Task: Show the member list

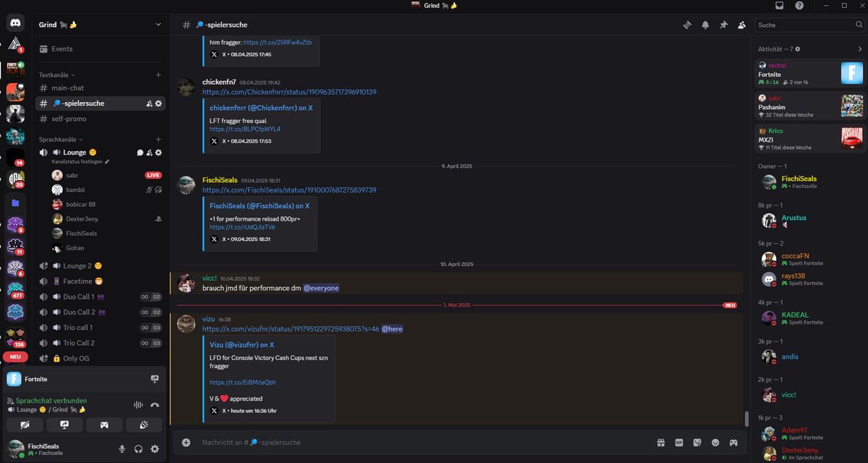Action: pyautogui.click(x=741, y=25)
